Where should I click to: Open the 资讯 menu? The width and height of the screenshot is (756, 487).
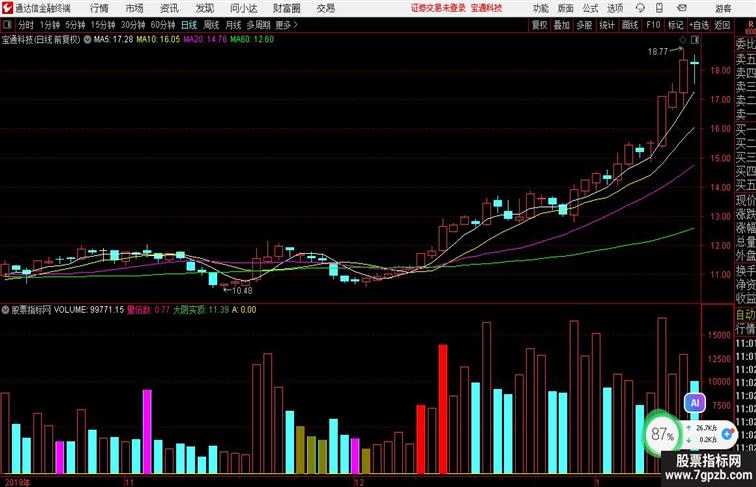169,8
